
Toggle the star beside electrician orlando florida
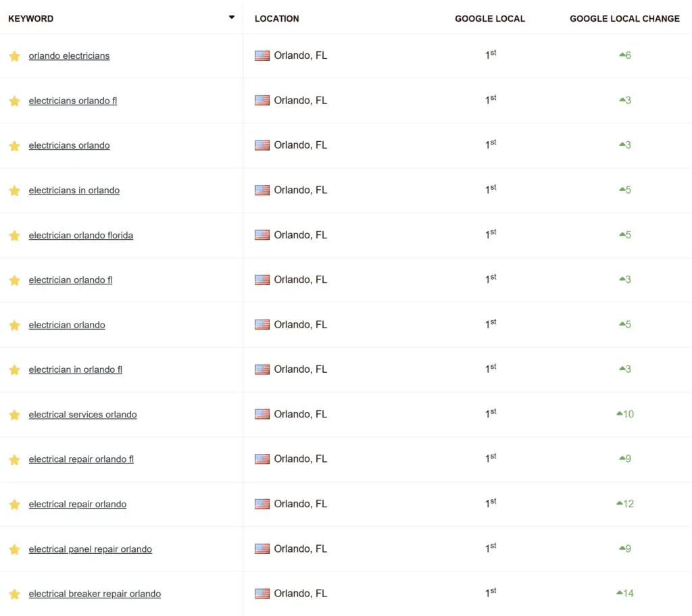[x=14, y=234]
